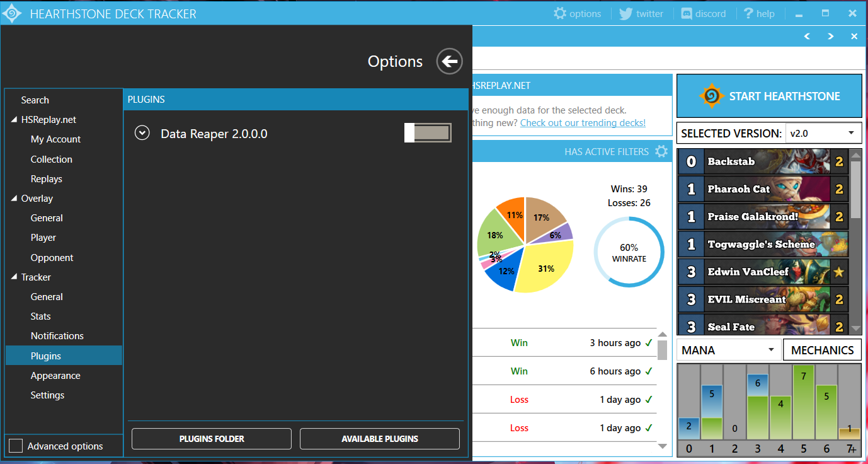Enable the Advanced options checkbox
The image size is (868, 464).
(16, 446)
